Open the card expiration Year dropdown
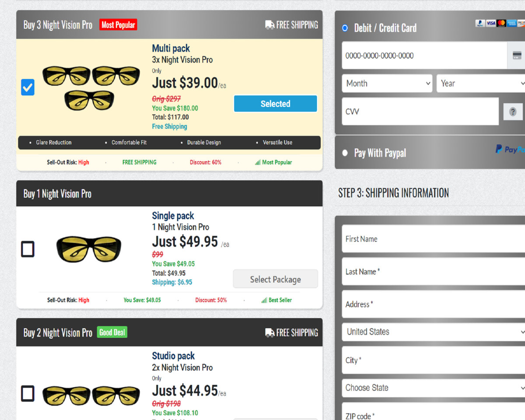Image resolution: width=525 pixels, height=420 pixels. tap(480, 83)
